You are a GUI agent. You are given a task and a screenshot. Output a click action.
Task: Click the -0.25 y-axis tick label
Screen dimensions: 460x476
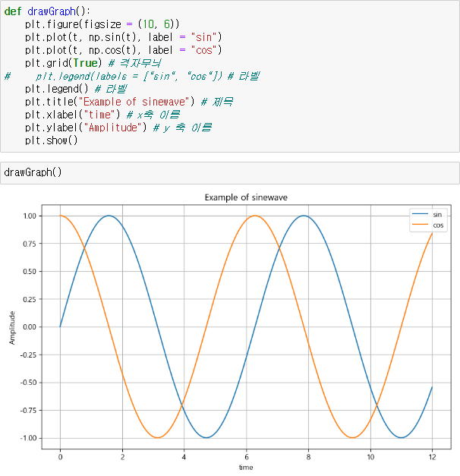pos(28,355)
